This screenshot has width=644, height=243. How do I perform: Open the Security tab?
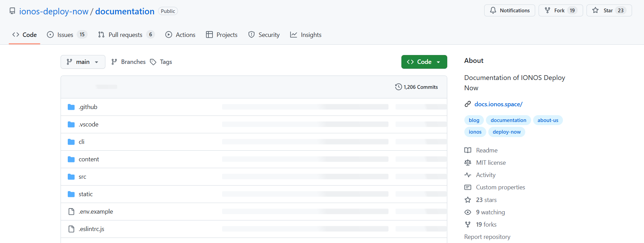pyautogui.click(x=264, y=35)
